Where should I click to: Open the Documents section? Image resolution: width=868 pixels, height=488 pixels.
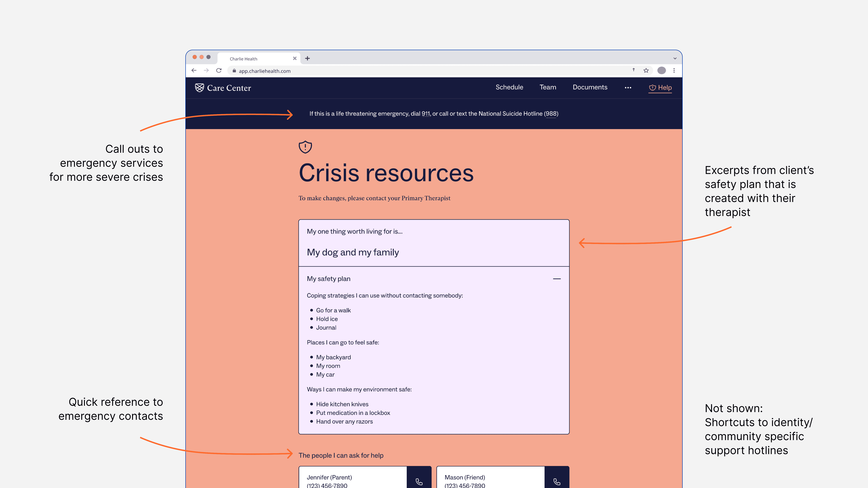590,87
